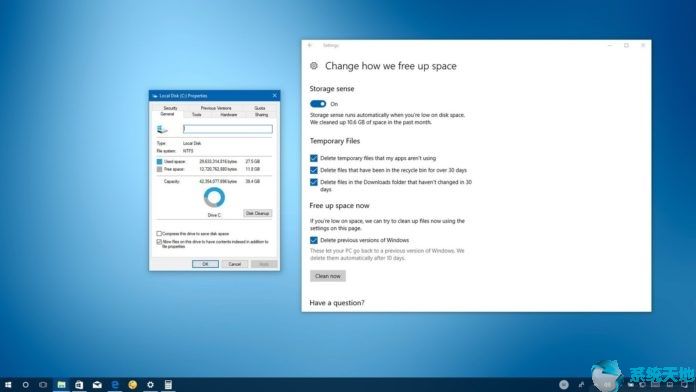Click the blue Used space color box
The image size is (696, 392).
(159, 162)
